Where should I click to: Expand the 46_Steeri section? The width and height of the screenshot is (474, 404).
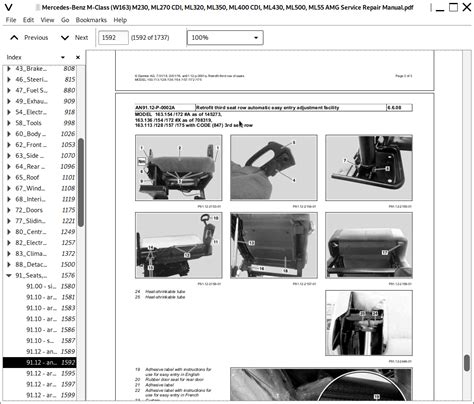[9, 79]
